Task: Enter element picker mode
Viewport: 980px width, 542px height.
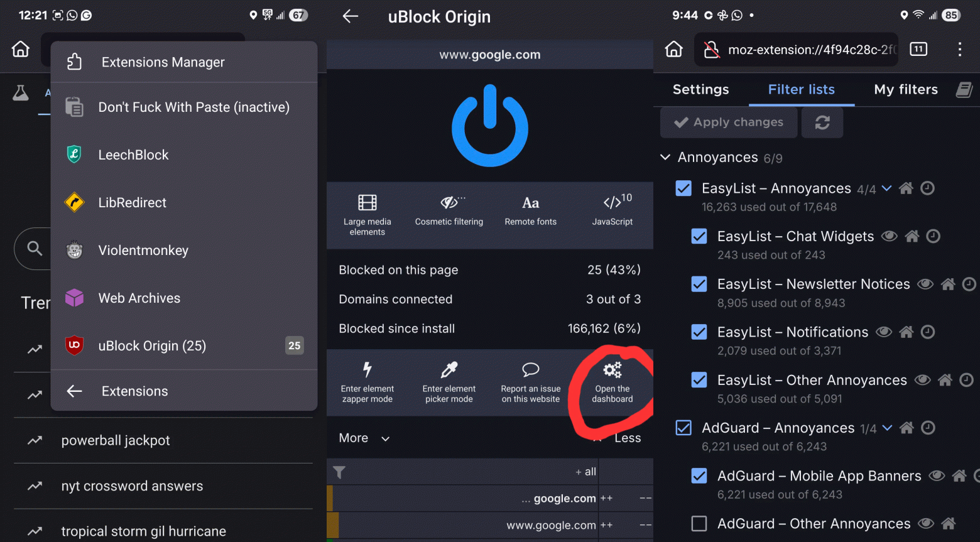Action: pos(449,382)
